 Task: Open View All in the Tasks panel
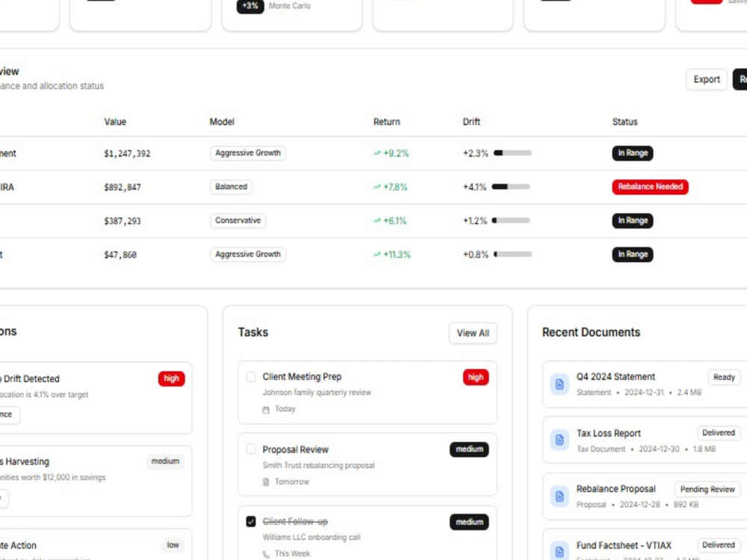(473, 333)
